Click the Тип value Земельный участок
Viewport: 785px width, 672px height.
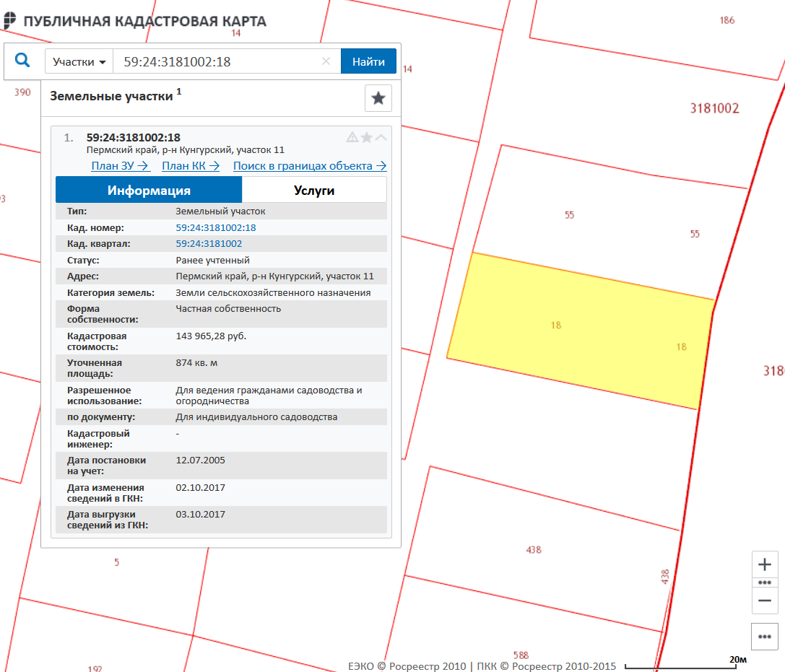[220, 211]
